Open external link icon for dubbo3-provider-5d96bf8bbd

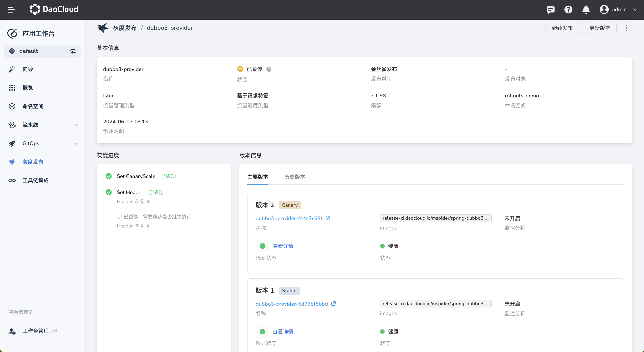333,303
